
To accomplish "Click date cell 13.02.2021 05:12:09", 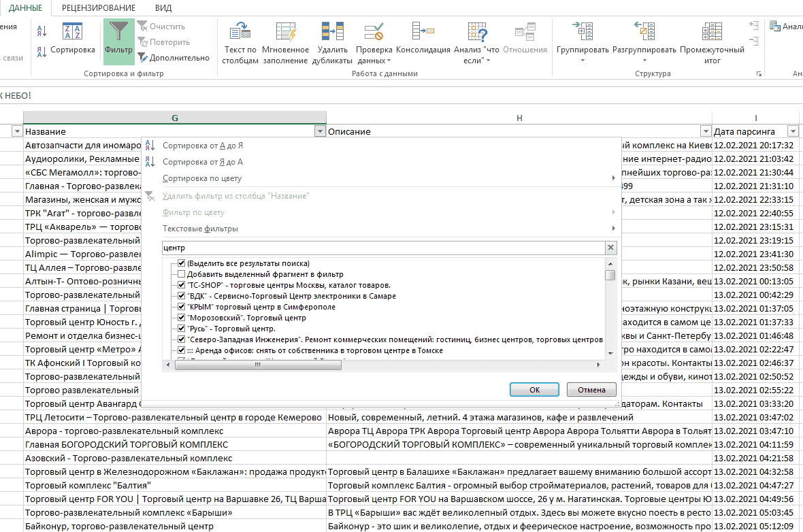I will [756, 526].
